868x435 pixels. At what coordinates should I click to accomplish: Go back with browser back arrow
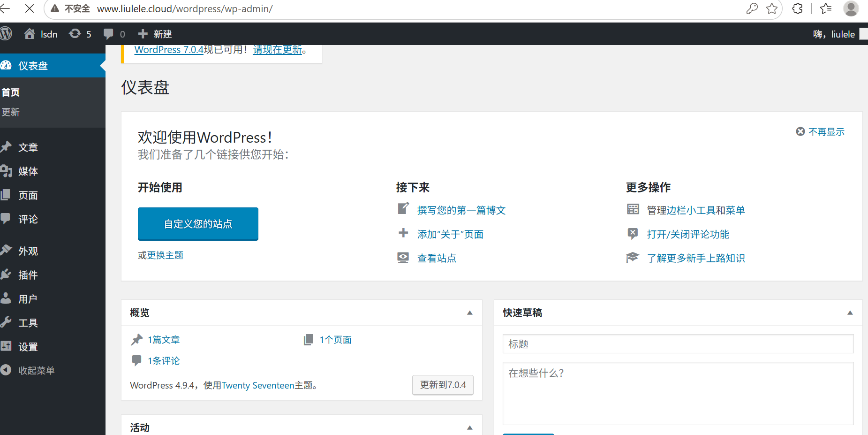5,8
